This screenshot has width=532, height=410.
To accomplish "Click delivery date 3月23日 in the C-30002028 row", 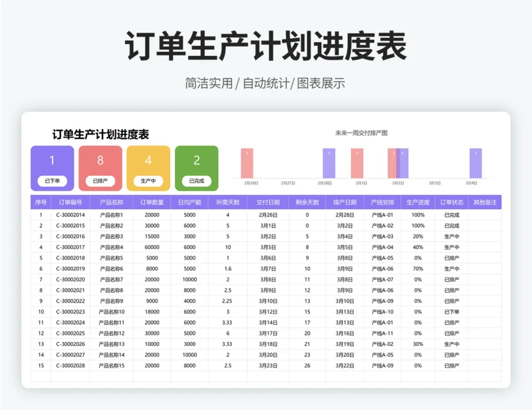I will point(268,365).
